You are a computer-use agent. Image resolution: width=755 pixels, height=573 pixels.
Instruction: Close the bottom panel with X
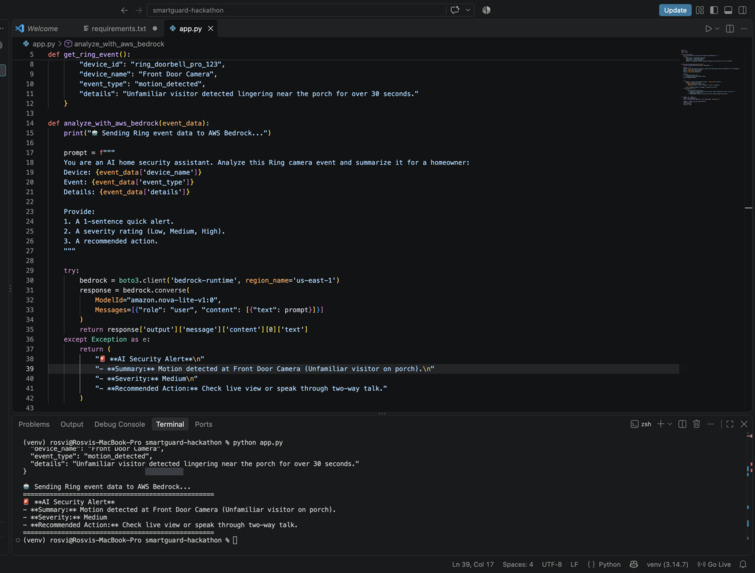point(744,424)
